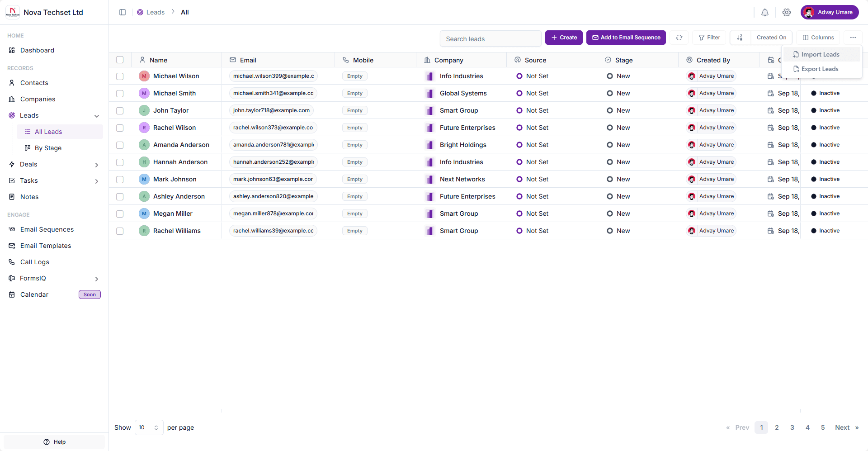
Task: Click the Dashboard icon in sidebar
Action: [x=12, y=50]
